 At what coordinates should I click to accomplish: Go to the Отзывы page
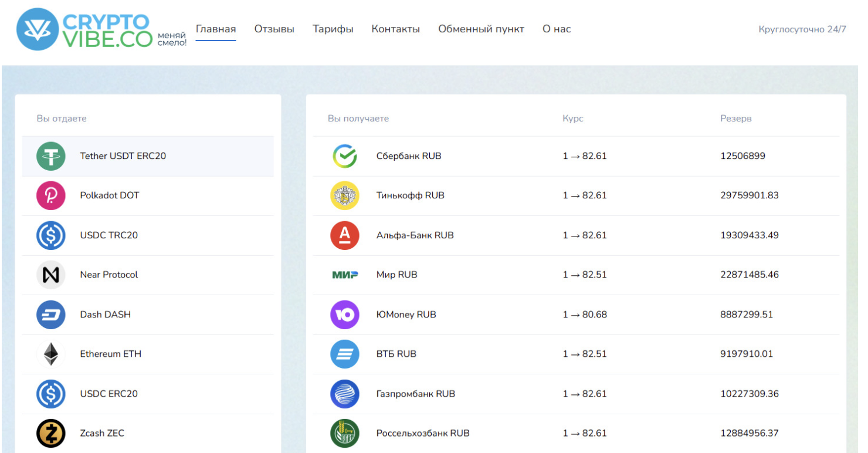pyautogui.click(x=274, y=29)
